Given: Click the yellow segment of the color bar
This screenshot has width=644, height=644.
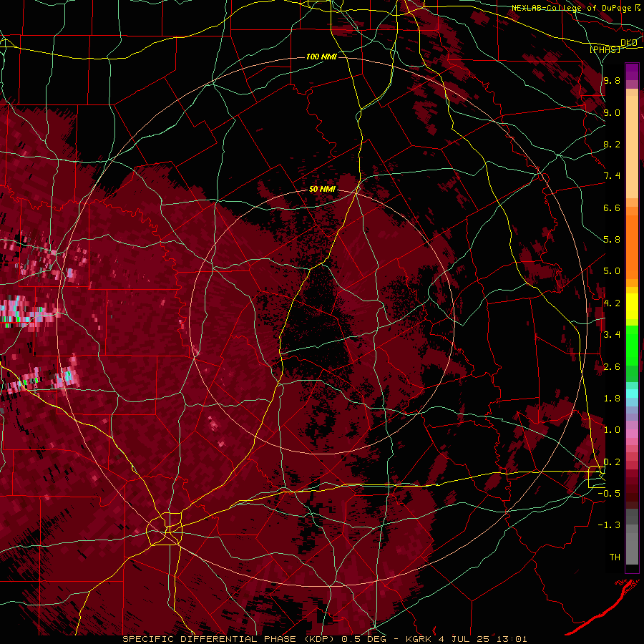Looking at the screenshot, I should point(632,306).
